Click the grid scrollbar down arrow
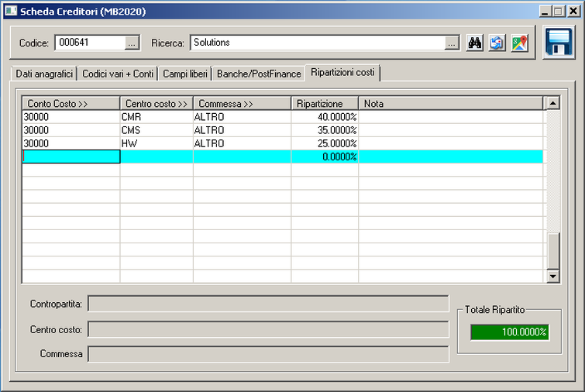 [553, 276]
